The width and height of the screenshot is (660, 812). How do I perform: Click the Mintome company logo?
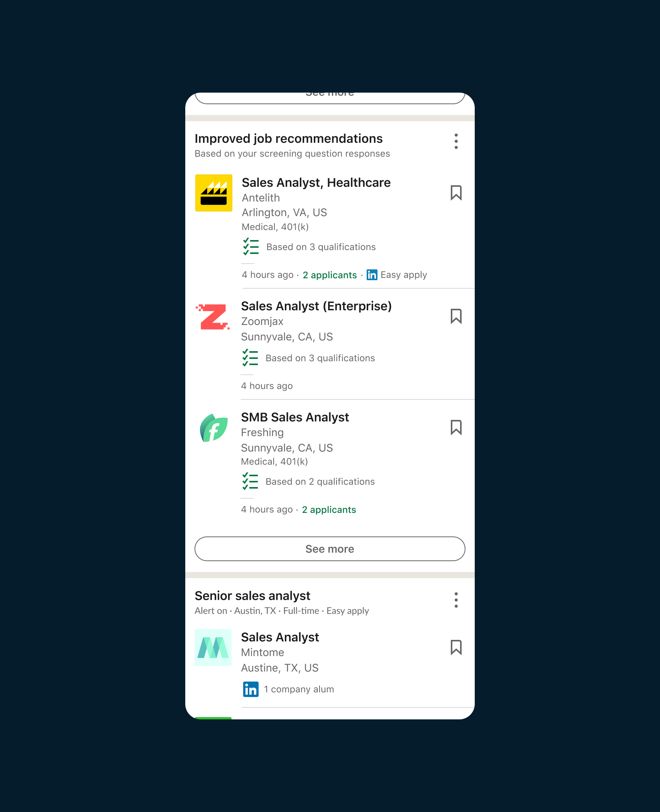pyautogui.click(x=213, y=647)
